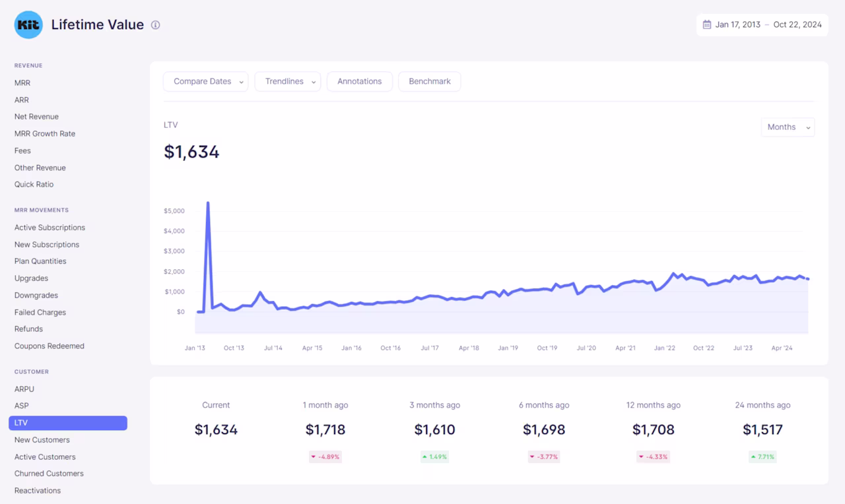Open the Coupons Redeemed report

50,346
